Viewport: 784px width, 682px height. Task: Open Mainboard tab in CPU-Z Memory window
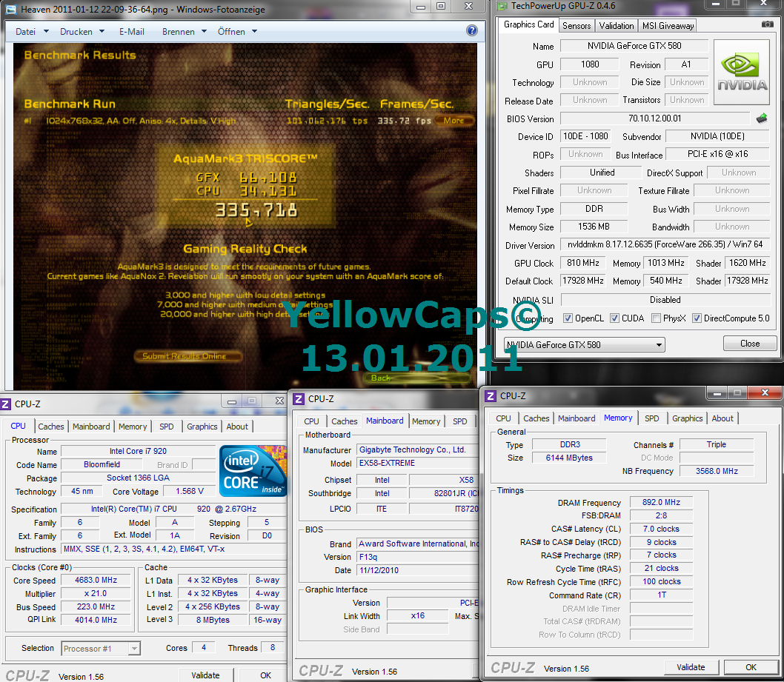(x=577, y=418)
